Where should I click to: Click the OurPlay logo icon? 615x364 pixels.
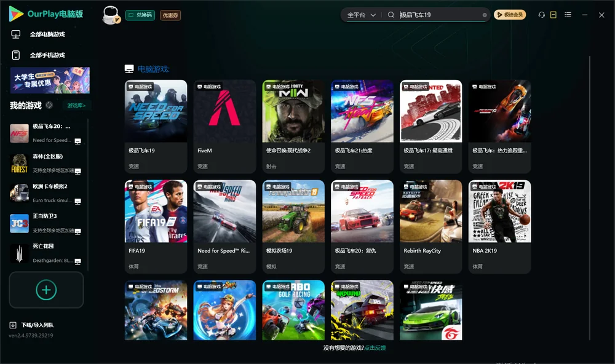pyautogui.click(x=16, y=14)
